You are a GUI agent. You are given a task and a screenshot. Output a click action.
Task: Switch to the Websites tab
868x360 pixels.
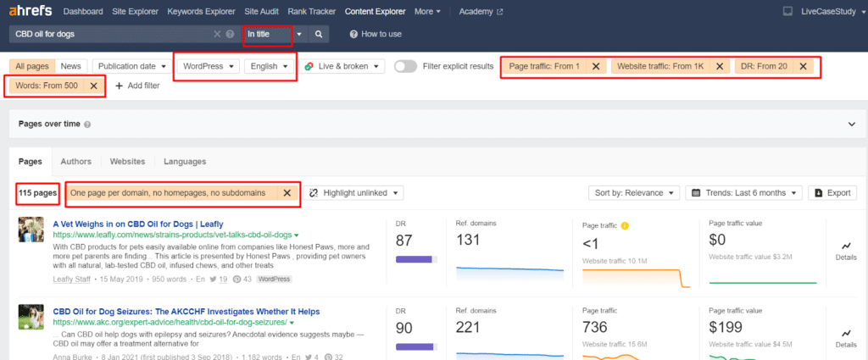pyautogui.click(x=127, y=162)
